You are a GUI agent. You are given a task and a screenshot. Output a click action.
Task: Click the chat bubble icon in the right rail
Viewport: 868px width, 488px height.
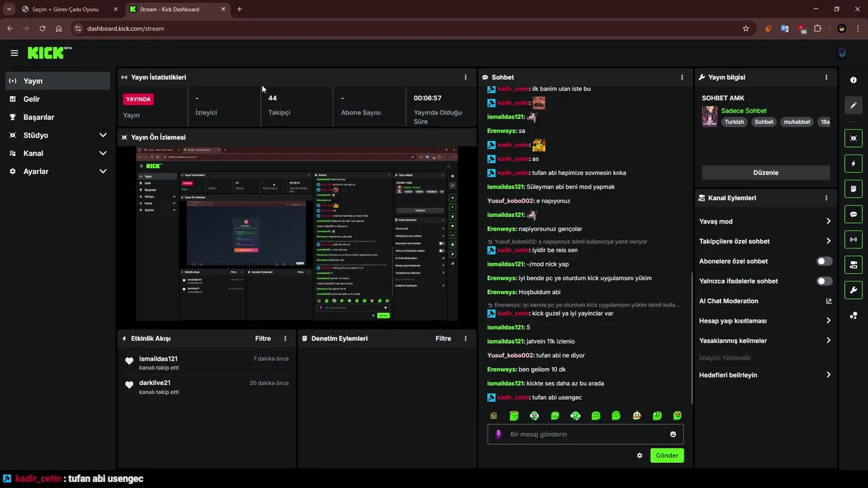[853, 214]
